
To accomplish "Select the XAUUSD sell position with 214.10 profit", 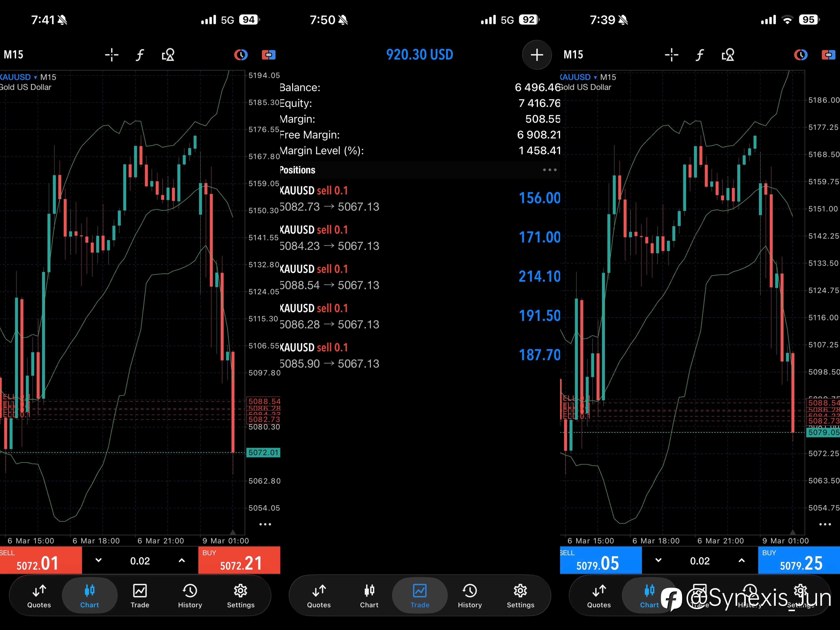I will pos(420,277).
